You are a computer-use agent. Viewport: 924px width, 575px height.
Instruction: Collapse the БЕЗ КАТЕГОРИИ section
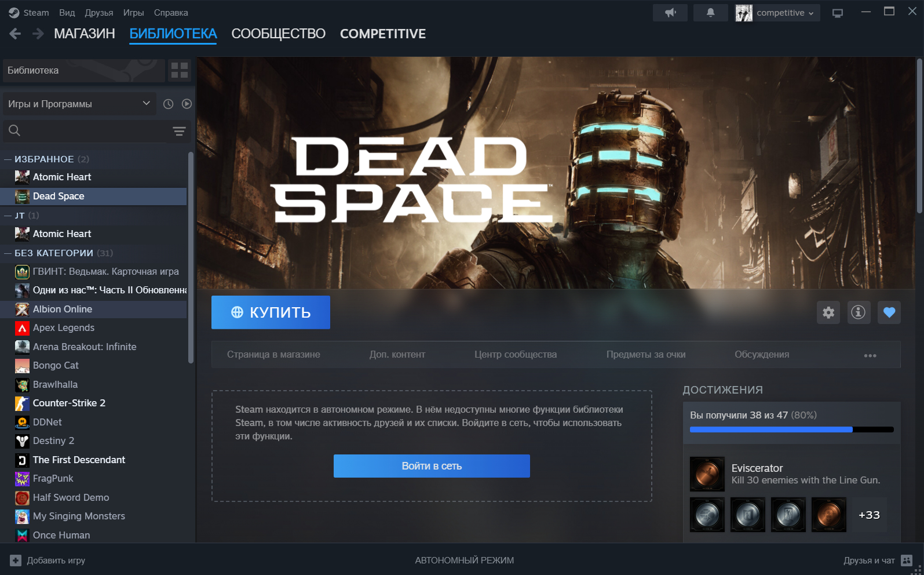[8, 253]
